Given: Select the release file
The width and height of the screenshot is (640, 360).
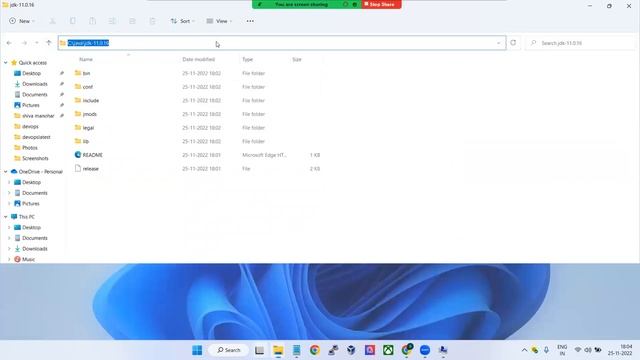Looking at the screenshot, I should 91,169.
